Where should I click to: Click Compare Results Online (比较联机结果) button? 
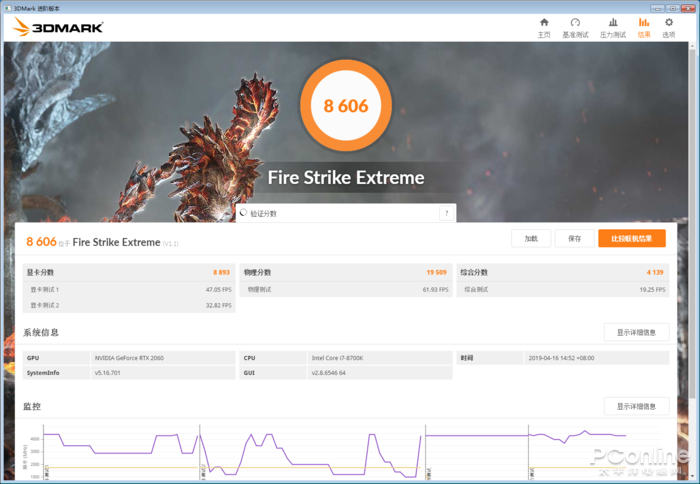(632, 238)
